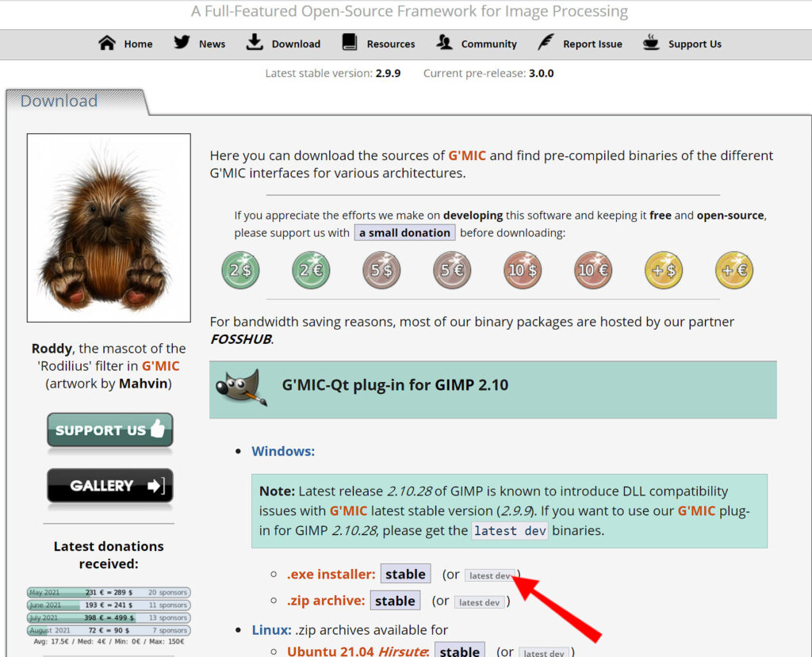Image resolution: width=812 pixels, height=657 pixels.
Task: Download stable .exe installer
Action: tap(405, 574)
